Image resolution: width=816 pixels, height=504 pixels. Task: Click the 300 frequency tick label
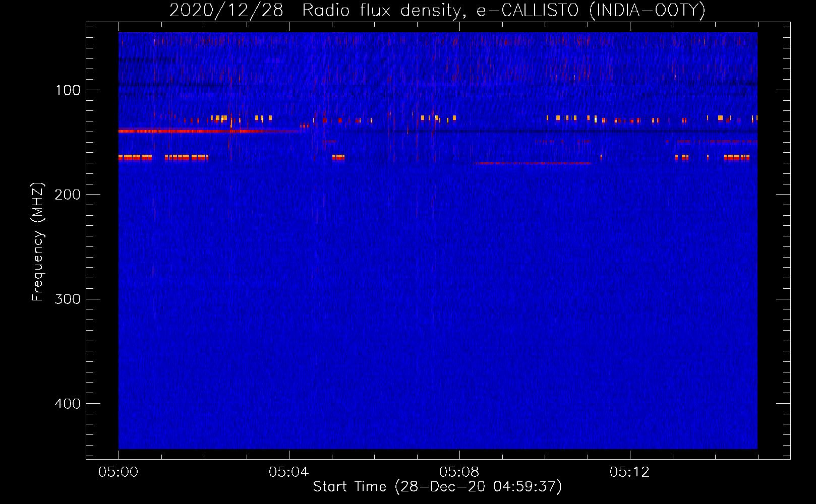[x=68, y=299]
